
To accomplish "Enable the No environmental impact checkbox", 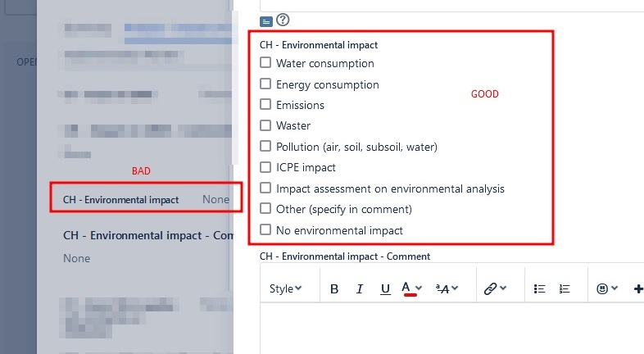I will click(265, 229).
